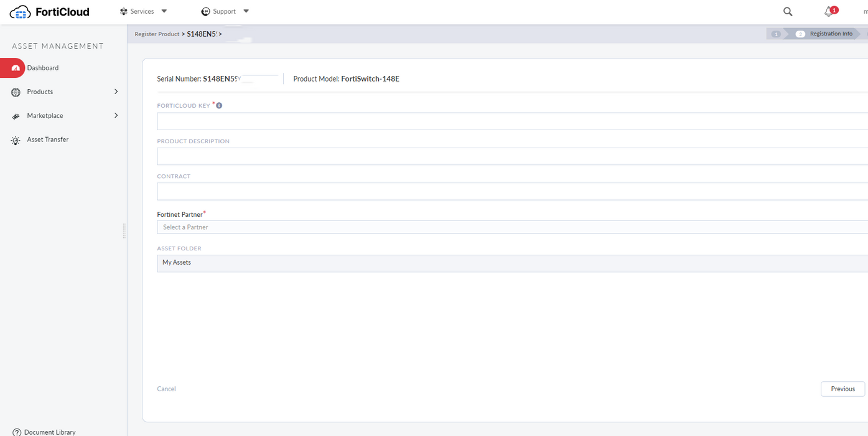Screen dimensions: 868x436
Task: Open the search magnifier icon
Action: pos(788,11)
